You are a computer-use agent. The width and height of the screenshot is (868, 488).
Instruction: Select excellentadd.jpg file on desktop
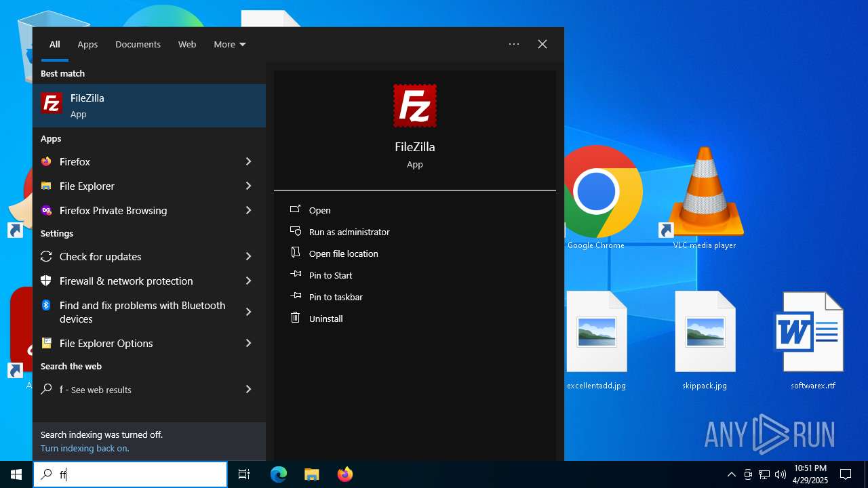[x=596, y=340]
